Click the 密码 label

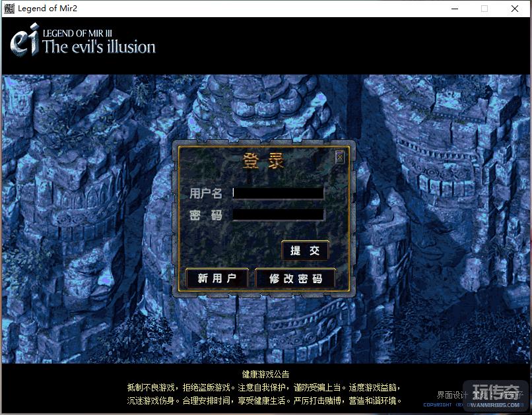[206, 215]
